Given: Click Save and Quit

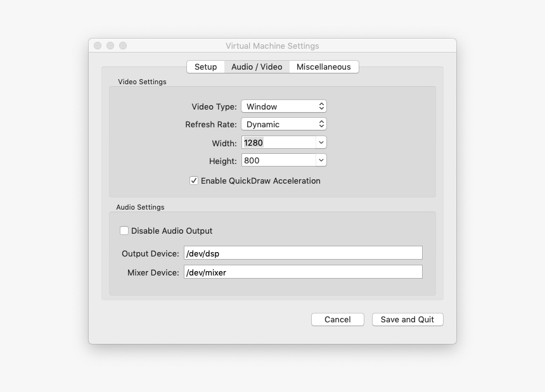Looking at the screenshot, I should click(407, 319).
